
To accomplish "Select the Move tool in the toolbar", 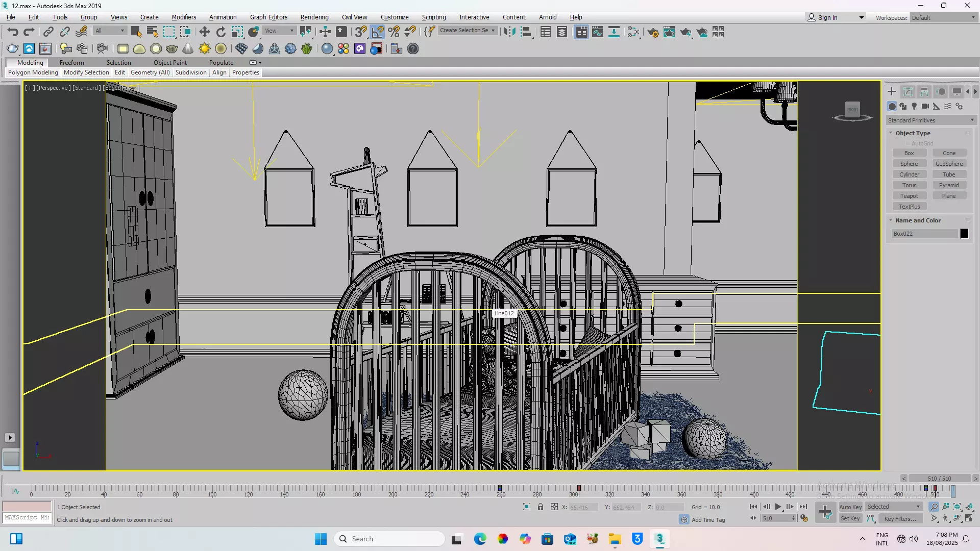I will pos(204,32).
